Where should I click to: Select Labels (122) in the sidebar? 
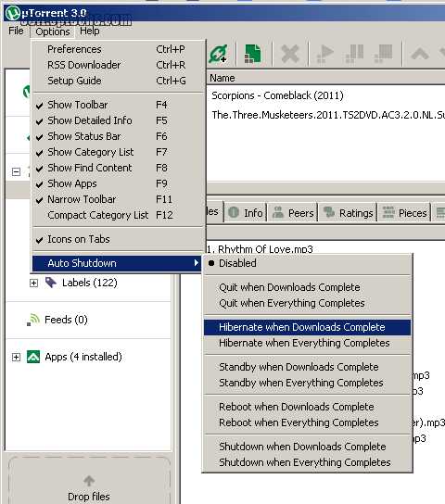tap(90, 283)
